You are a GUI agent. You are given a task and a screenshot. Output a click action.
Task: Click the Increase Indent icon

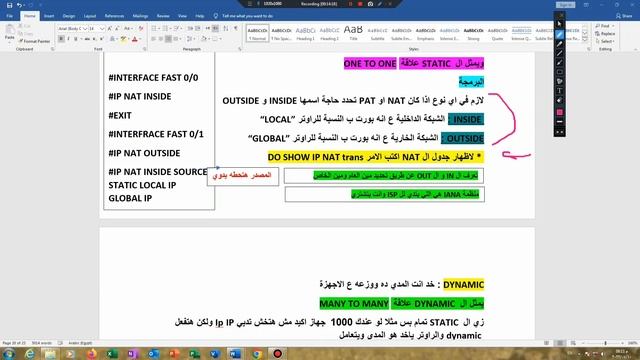198,29
